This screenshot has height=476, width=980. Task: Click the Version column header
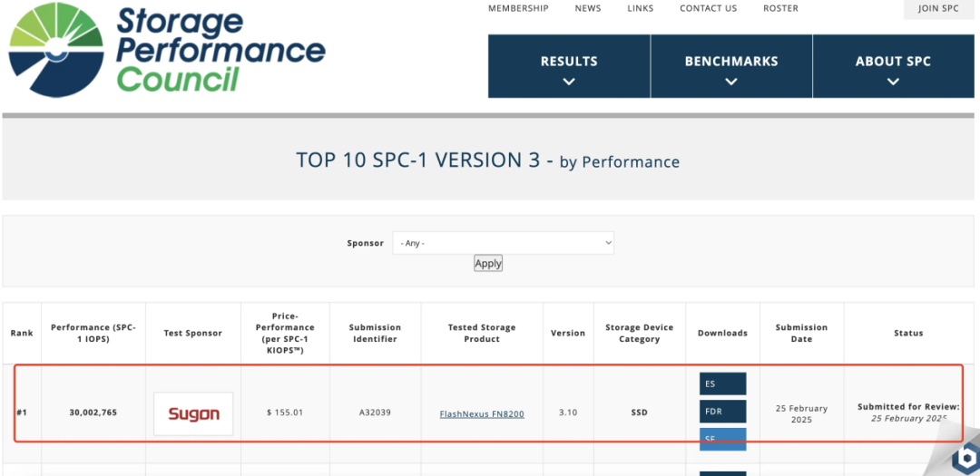[x=568, y=333]
